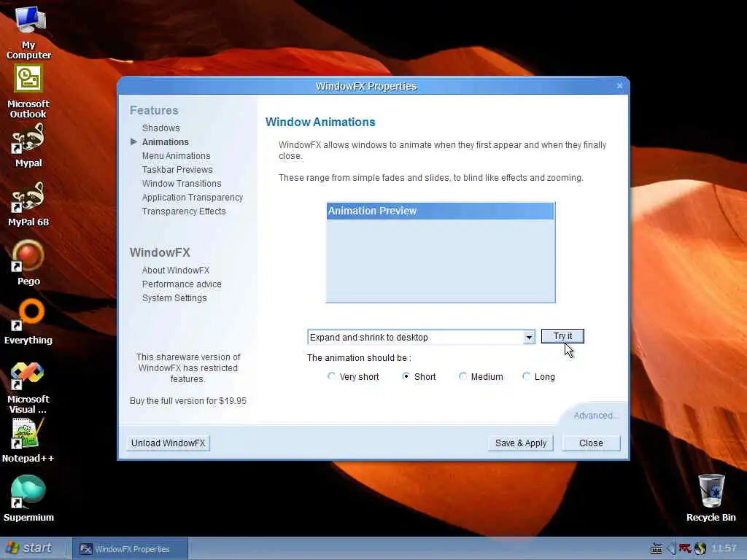Open the Menu Animations page
747x560 pixels.
tap(177, 156)
